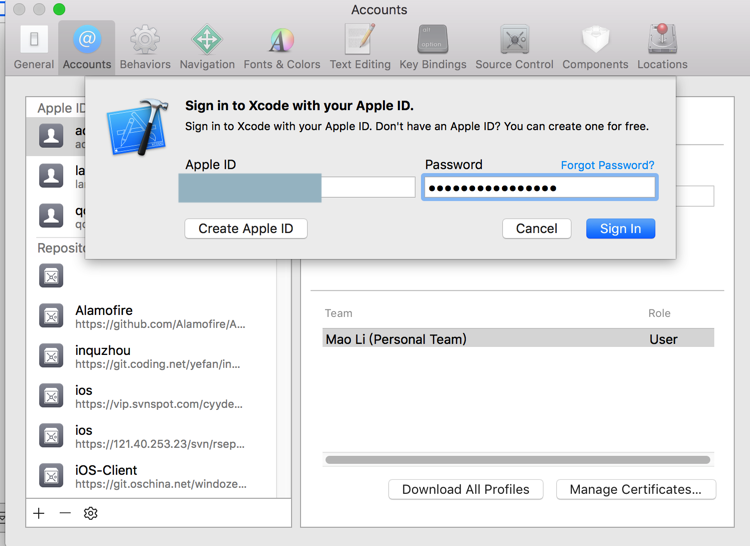Open the Source Control preferences tab
Image resolution: width=750 pixels, height=546 pixels.
point(514,48)
